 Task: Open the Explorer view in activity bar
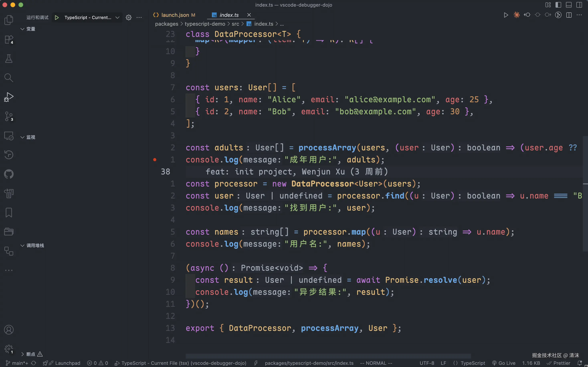coord(9,20)
